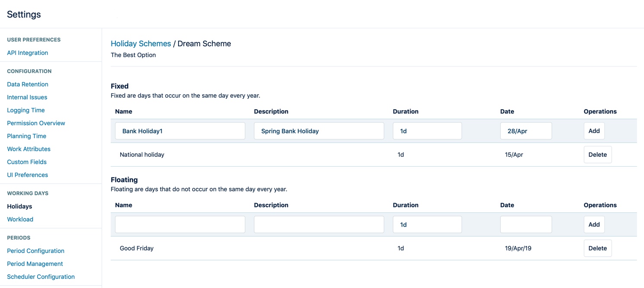The width and height of the screenshot is (644, 288).
Task: Open Permission Overview page
Action: (x=36, y=123)
